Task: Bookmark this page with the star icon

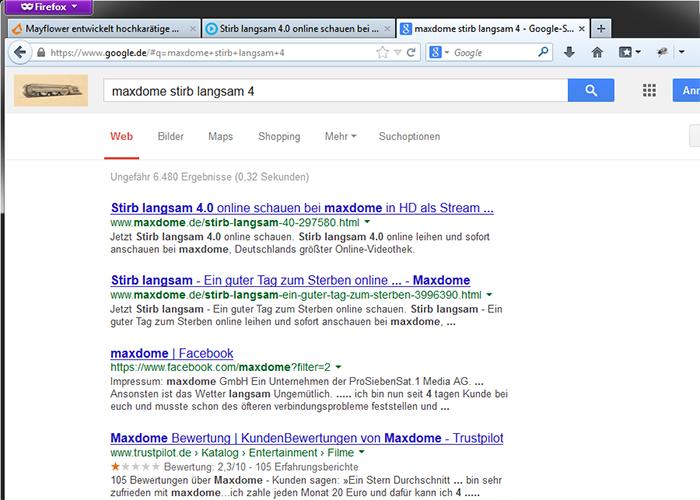Action: pyautogui.click(x=383, y=53)
